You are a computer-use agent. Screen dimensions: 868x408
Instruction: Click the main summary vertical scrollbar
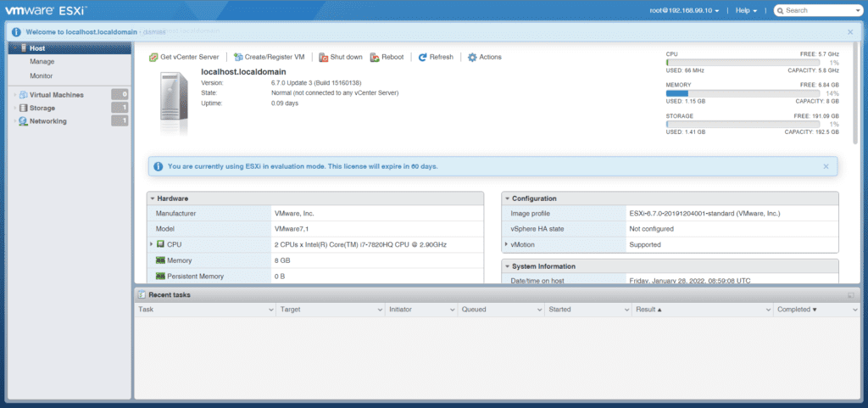[x=856, y=92]
